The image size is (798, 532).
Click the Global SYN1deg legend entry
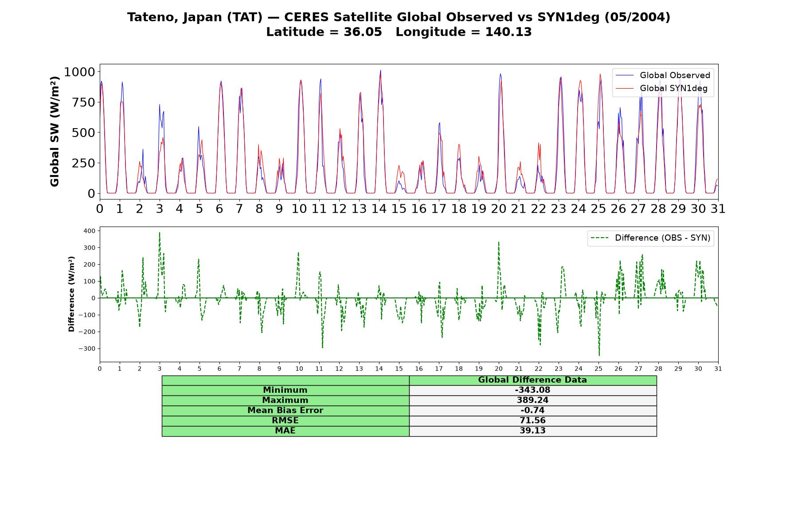pos(662,88)
